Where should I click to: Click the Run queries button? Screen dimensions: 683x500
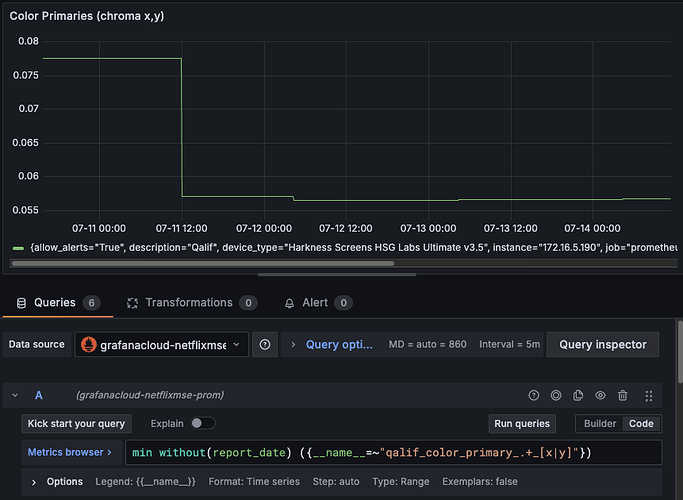coord(522,424)
